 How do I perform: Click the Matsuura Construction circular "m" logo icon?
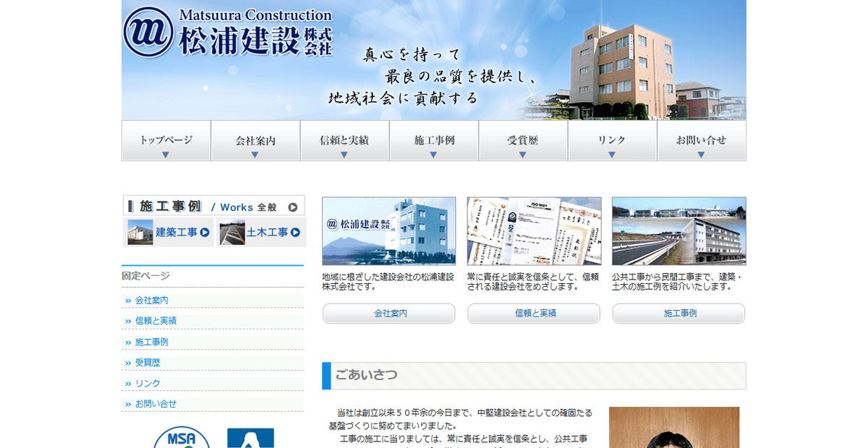click(147, 31)
